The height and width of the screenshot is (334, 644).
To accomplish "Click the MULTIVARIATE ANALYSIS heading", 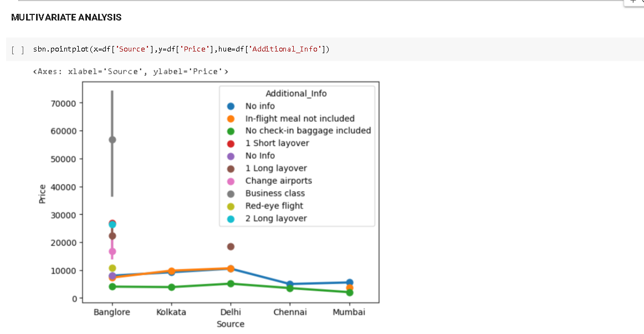I will pos(67,17).
